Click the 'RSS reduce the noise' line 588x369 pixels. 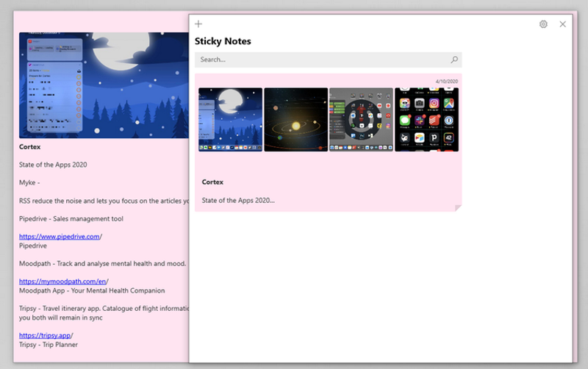[x=104, y=201]
